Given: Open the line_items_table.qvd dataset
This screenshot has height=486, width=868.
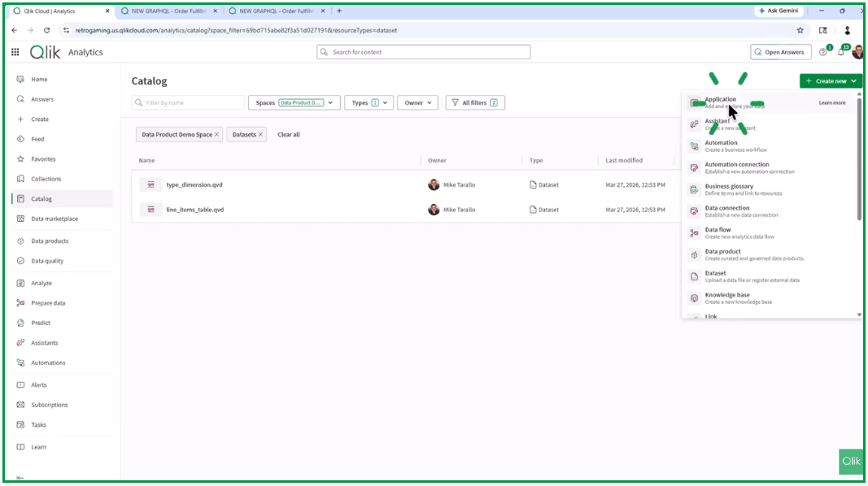Looking at the screenshot, I should pos(194,210).
